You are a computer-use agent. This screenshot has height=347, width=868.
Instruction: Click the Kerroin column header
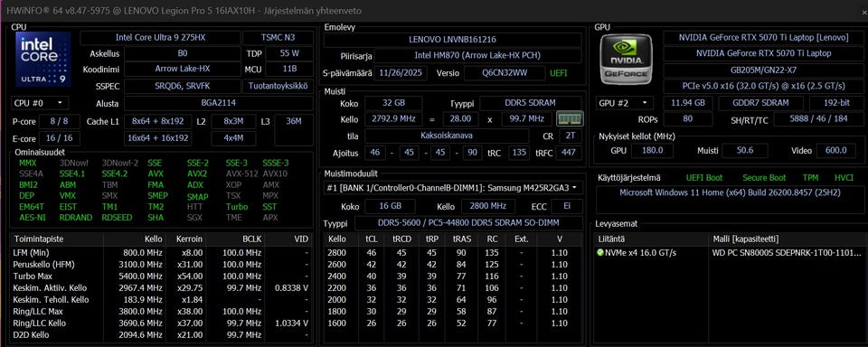click(186, 239)
